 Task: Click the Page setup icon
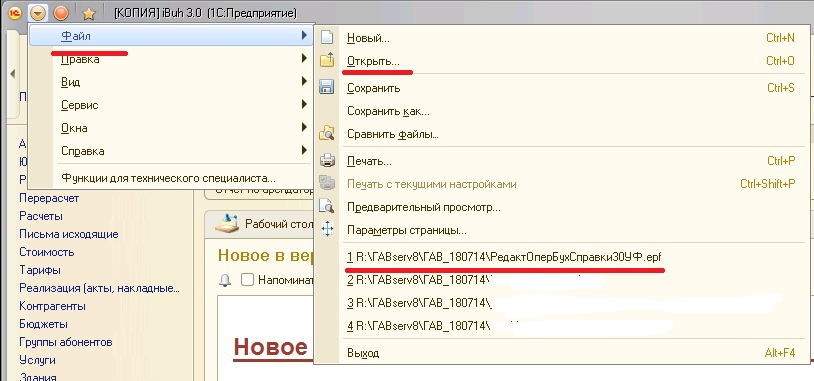point(327,229)
